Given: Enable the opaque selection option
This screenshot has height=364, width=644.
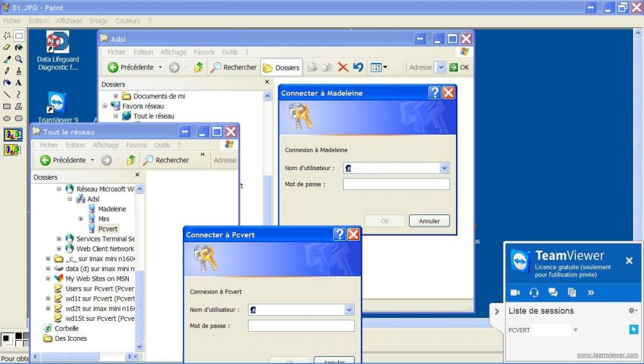Looking at the screenshot, I should point(13,135).
